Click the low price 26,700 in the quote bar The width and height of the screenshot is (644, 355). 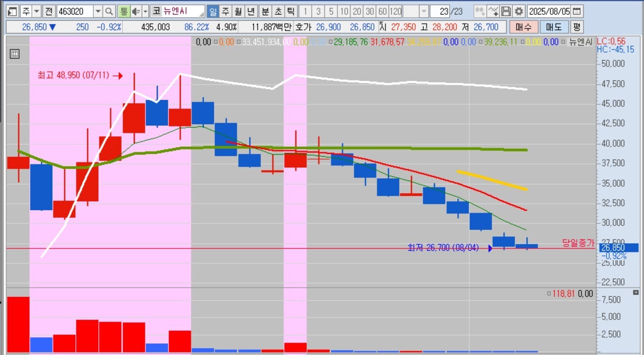pos(486,27)
